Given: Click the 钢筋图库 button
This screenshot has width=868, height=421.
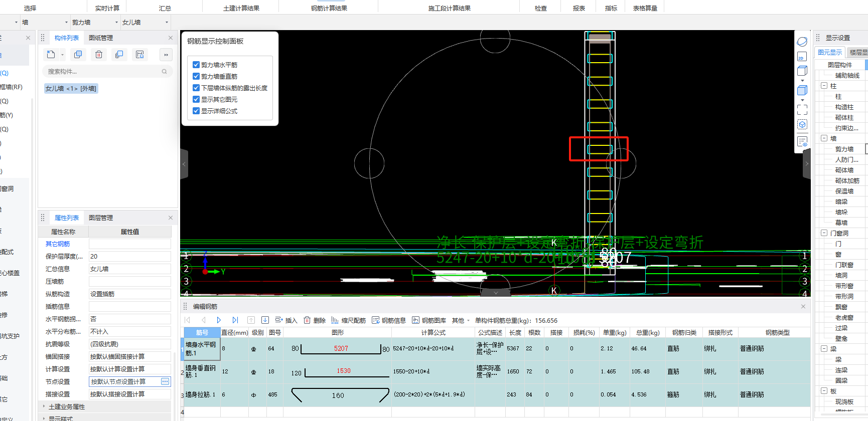Looking at the screenshot, I should click(429, 320).
